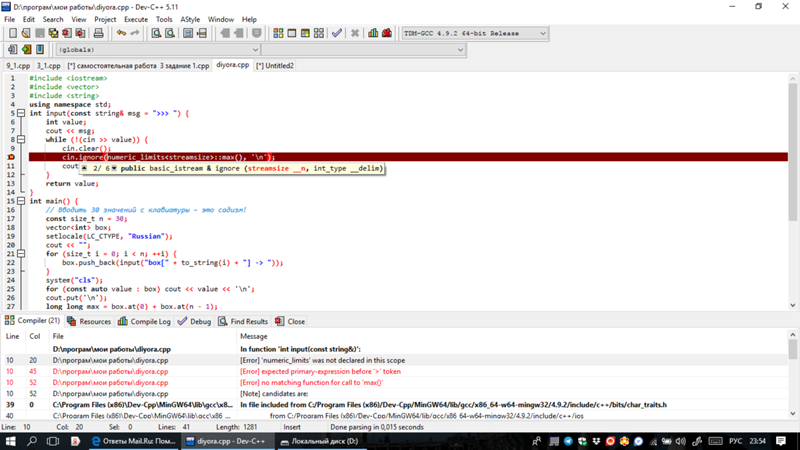Switch to the 9_1.cpp editor tab
The height and width of the screenshot is (450, 800).
click(x=18, y=65)
